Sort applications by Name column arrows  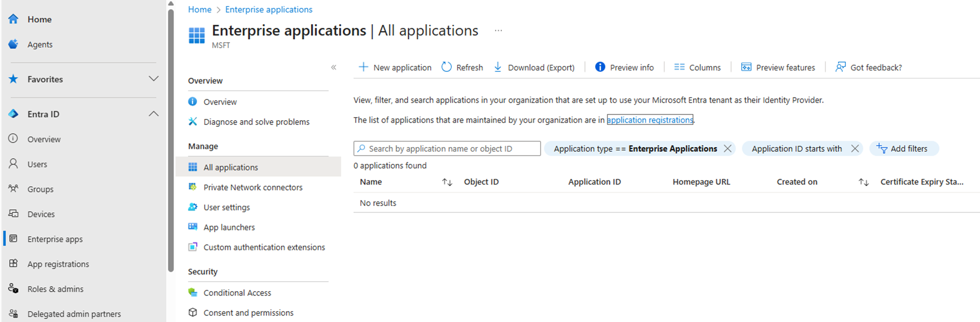447,182
